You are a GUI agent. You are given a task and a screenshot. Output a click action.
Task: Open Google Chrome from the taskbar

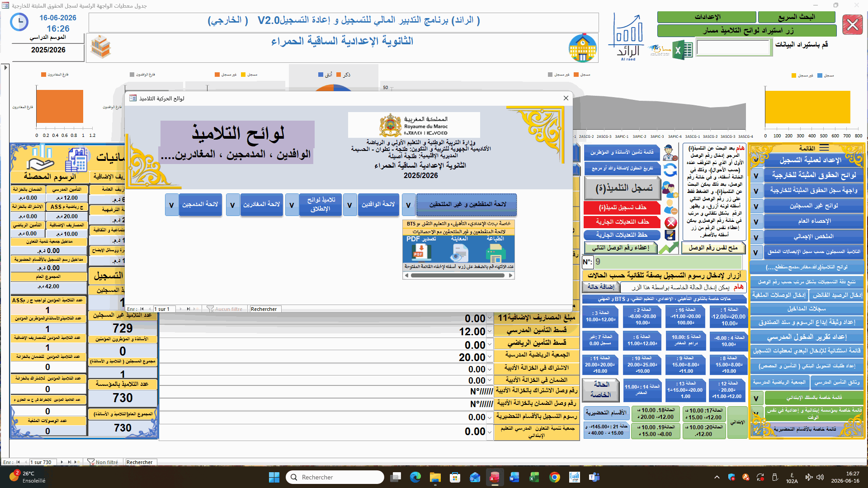coord(554,477)
